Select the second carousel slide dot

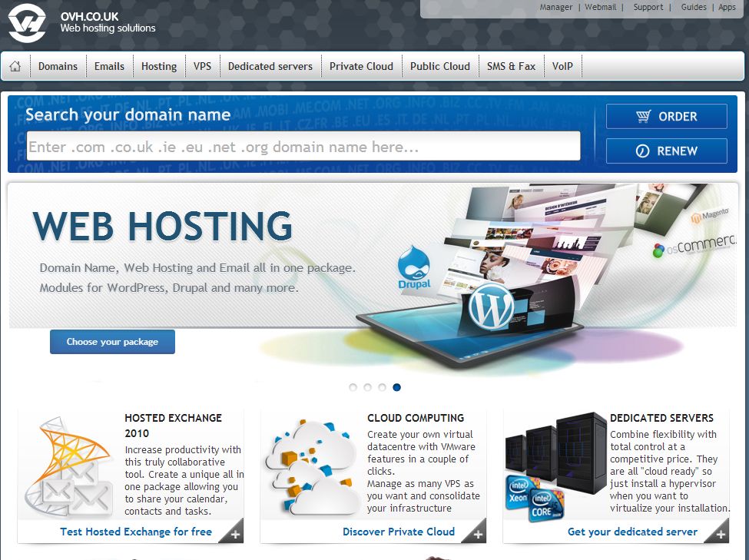[367, 387]
